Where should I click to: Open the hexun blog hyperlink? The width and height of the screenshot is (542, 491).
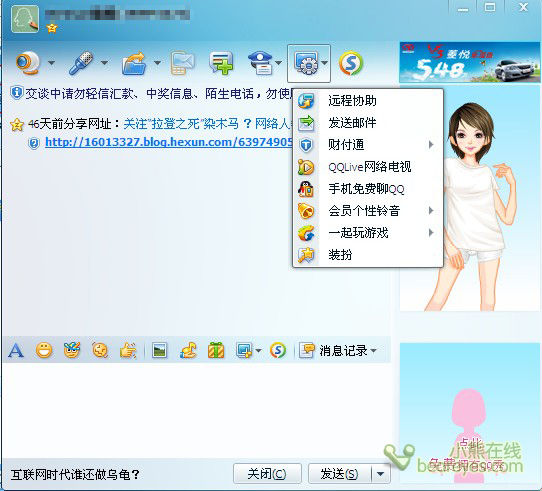(169, 142)
